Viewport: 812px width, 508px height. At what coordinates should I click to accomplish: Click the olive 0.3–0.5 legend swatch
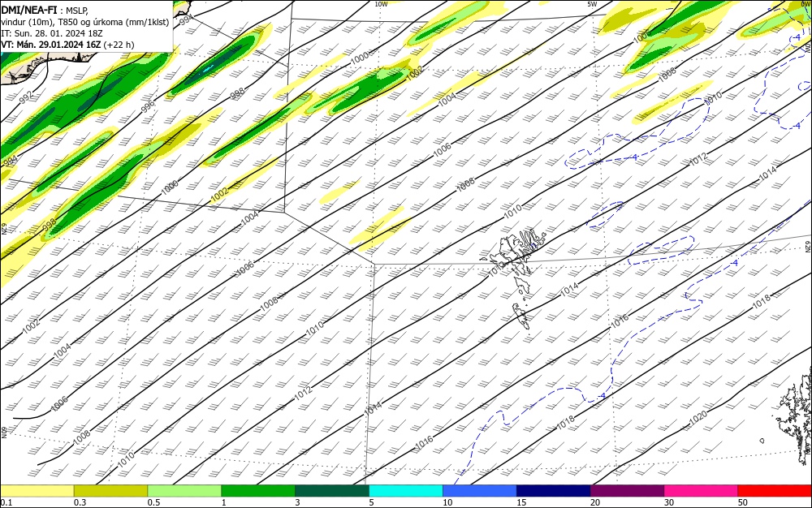click(110, 491)
